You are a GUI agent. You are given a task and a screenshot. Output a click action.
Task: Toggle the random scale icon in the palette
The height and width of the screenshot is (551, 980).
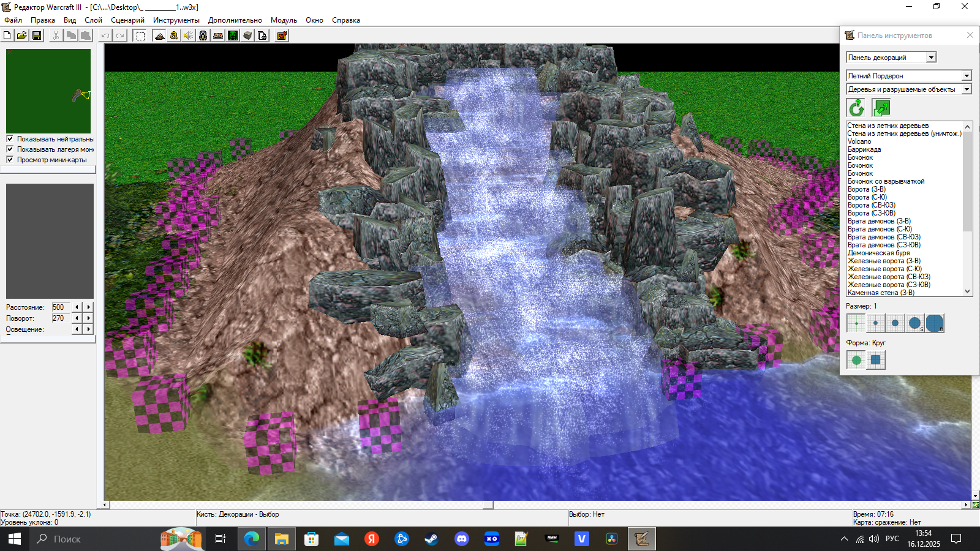(x=881, y=108)
